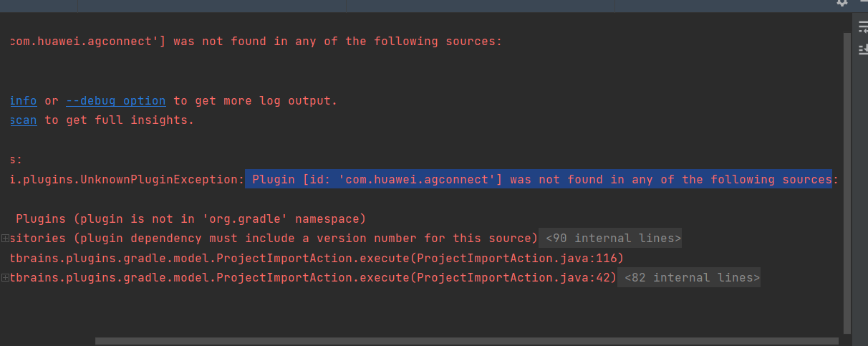Click top line 'was not found in any of the following sources:'
The width and height of the screenshot is (868, 346).
tap(337, 42)
